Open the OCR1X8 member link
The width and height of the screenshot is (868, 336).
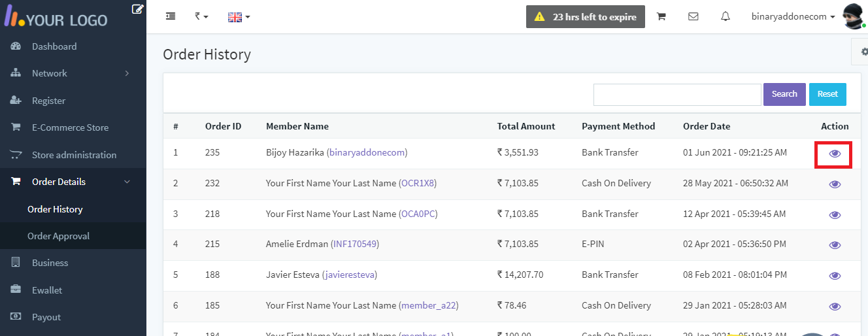tap(418, 183)
